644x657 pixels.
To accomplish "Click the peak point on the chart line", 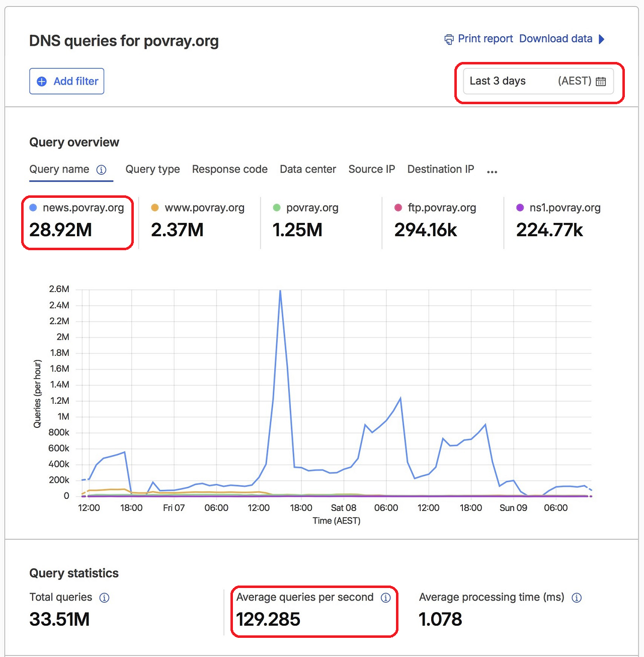I will pos(280,290).
